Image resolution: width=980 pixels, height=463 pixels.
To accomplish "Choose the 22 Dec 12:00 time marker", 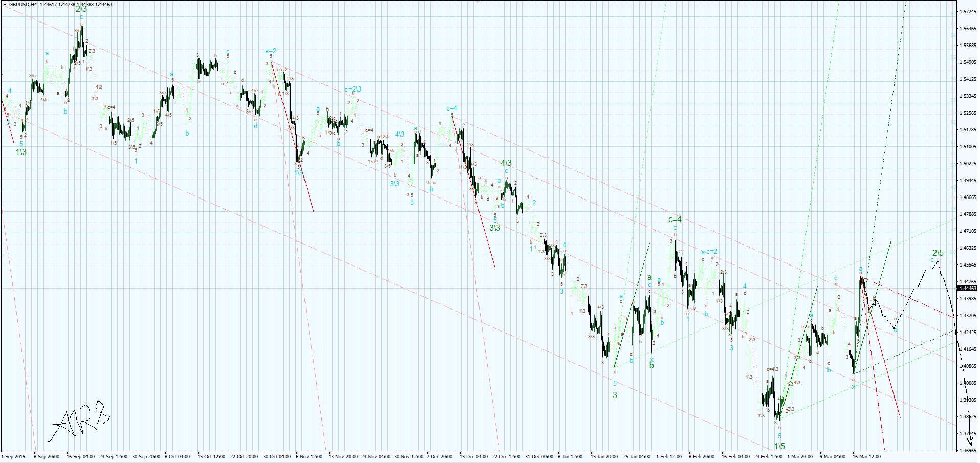I will pos(506,456).
